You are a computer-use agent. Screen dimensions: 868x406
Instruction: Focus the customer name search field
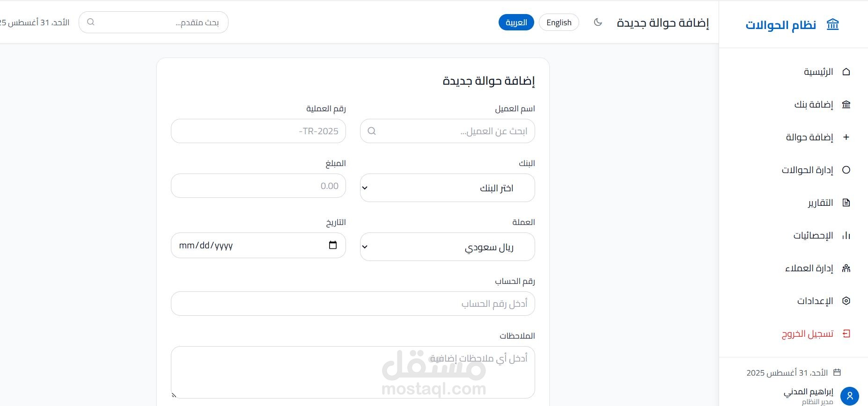click(x=448, y=131)
